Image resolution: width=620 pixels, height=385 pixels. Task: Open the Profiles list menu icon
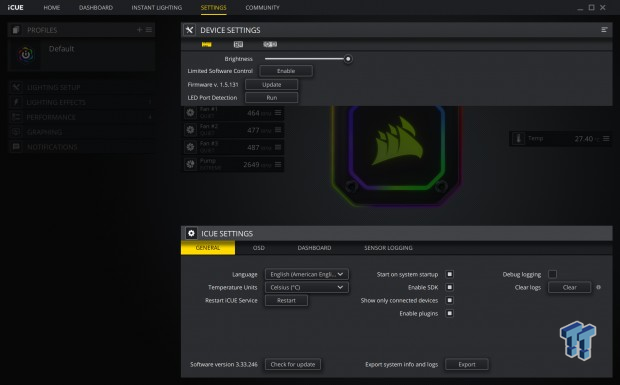coord(149,30)
